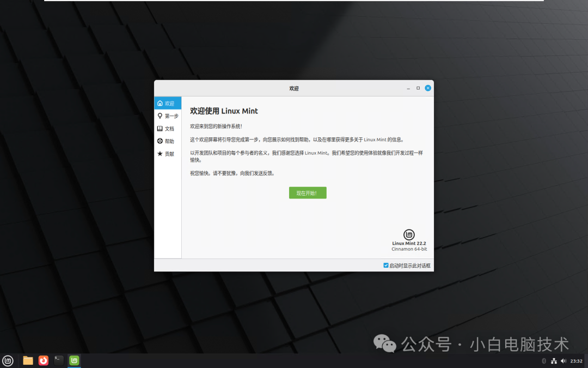Click the Linux Mint 22.2 version text
Screen dimensions: 588x368
409,243
